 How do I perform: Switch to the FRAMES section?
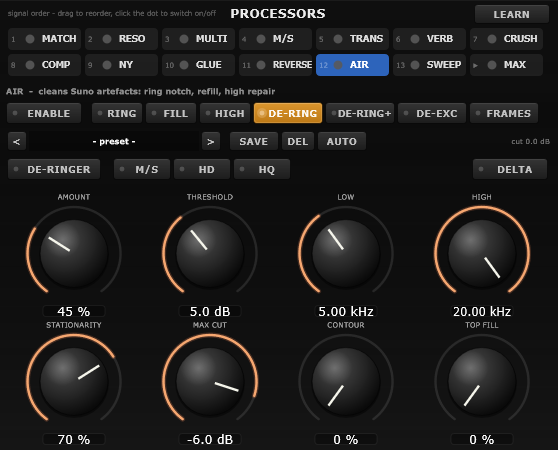click(x=504, y=113)
